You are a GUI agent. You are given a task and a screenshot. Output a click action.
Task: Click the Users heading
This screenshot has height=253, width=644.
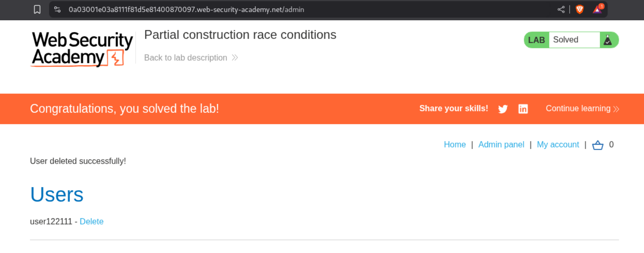(57, 194)
